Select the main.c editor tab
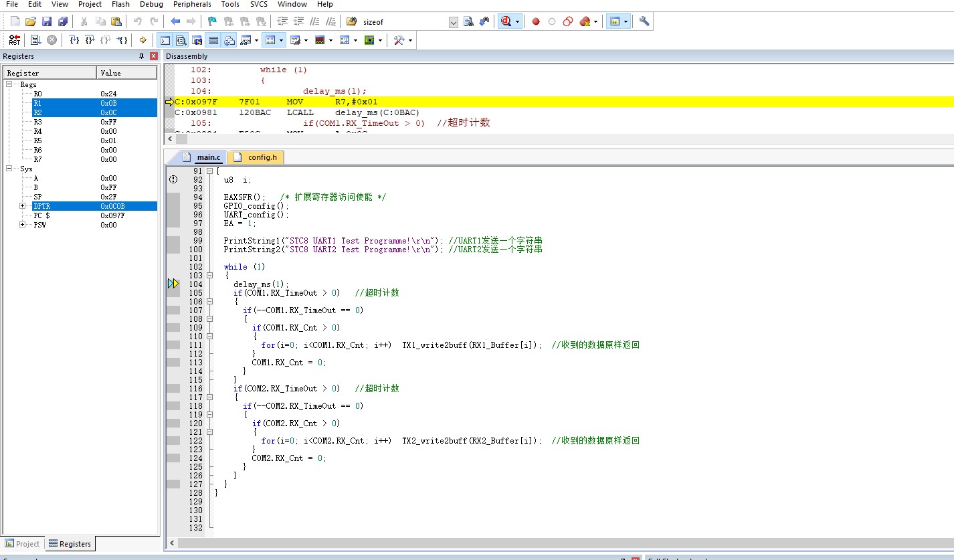The width and height of the screenshot is (954, 560). (x=203, y=157)
